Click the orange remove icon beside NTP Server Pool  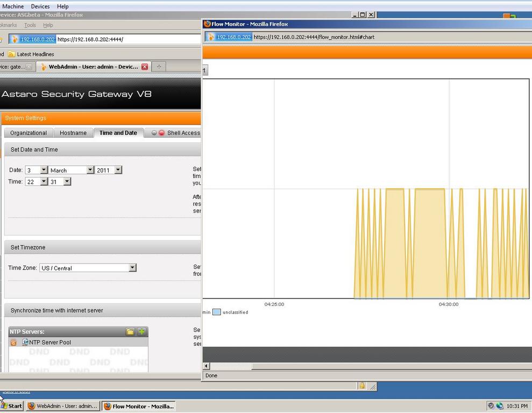coord(13,343)
